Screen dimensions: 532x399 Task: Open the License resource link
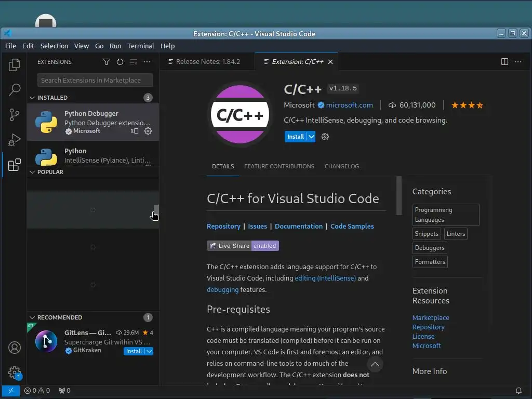[423, 337]
